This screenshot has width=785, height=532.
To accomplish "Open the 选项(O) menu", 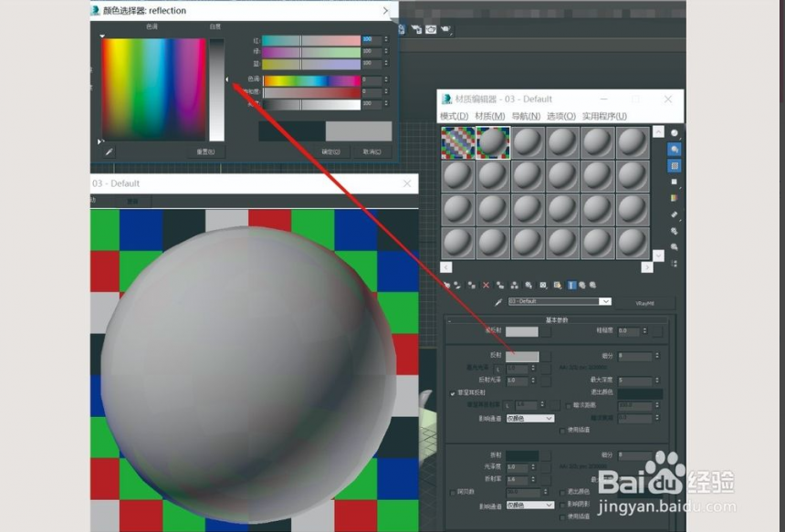I will [x=561, y=116].
